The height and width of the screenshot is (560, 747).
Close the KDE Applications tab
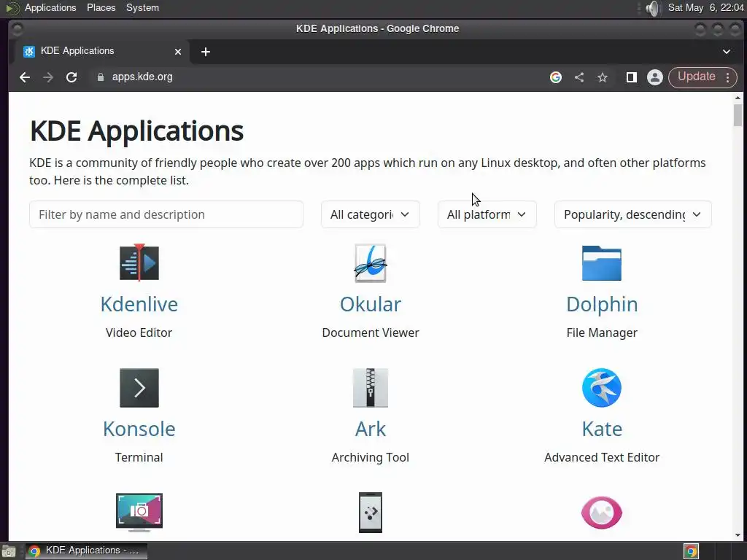(x=178, y=52)
